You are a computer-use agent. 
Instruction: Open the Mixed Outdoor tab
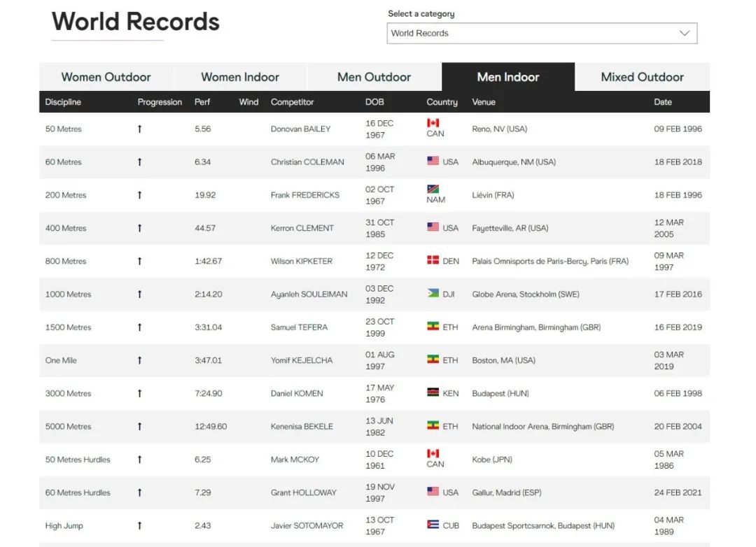642,77
